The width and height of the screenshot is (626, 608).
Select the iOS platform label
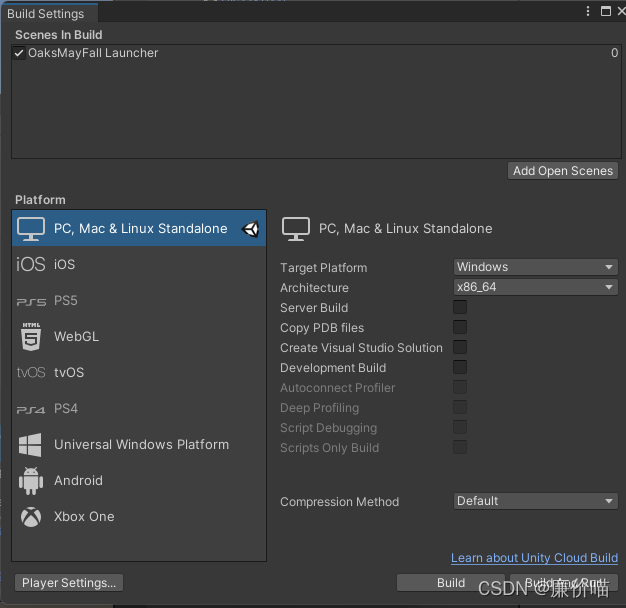[65, 264]
